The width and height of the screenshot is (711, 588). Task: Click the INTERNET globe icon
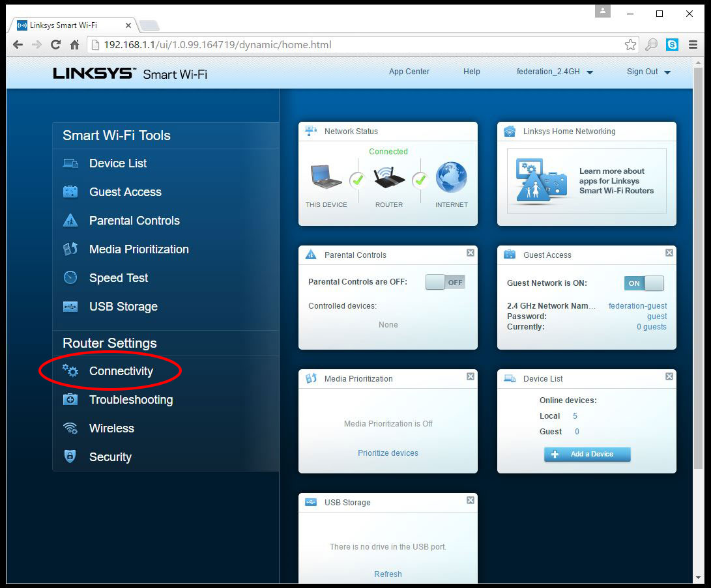point(451,177)
